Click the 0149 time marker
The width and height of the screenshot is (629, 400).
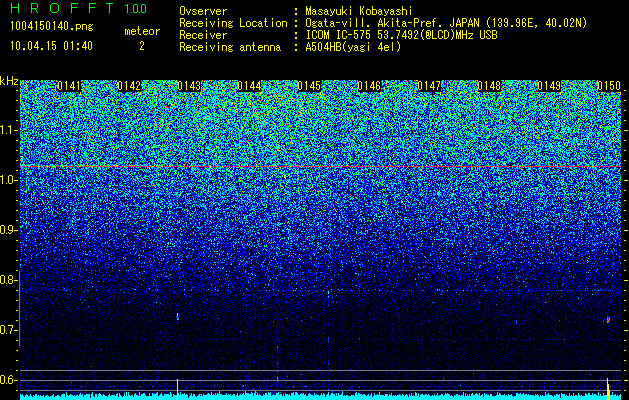549,86
